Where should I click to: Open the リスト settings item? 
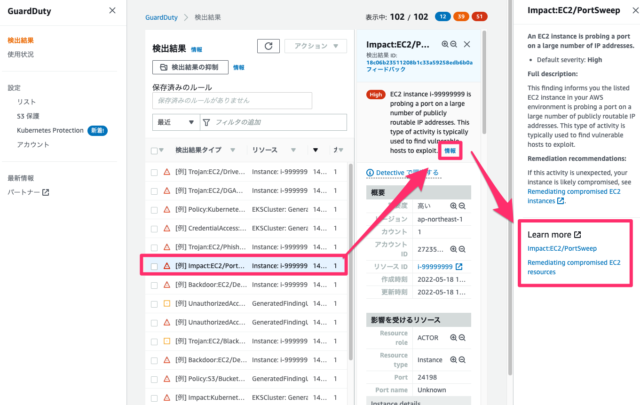click(x=26, y=102)
